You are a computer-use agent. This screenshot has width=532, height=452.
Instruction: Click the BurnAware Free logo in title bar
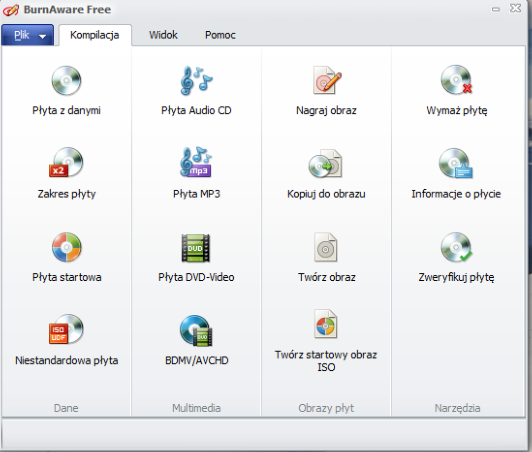tap(11, 10)
